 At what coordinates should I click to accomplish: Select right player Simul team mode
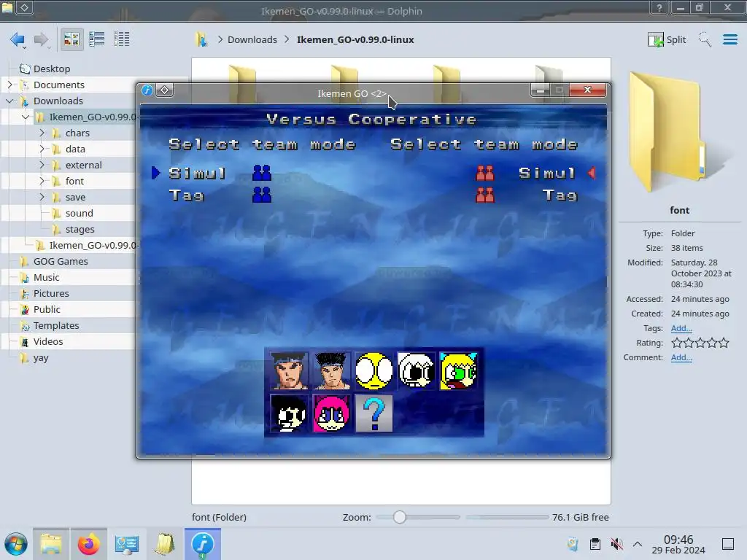tap(547, 174)
